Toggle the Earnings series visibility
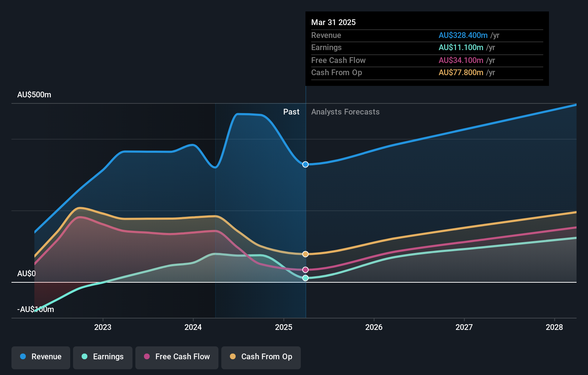 coord(103,357)
